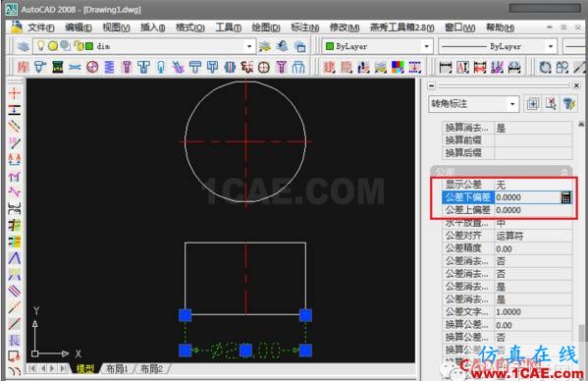Click the multicolor squares icon
588x381 pixels.
398,67
